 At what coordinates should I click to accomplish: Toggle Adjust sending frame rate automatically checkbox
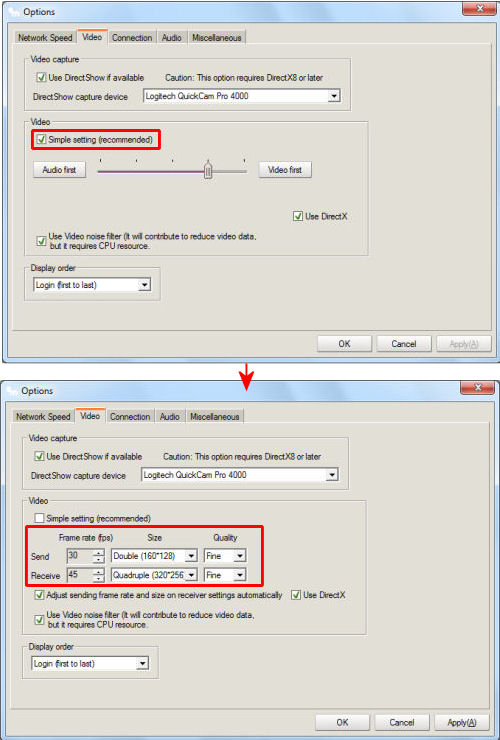(x=40, y=595)
